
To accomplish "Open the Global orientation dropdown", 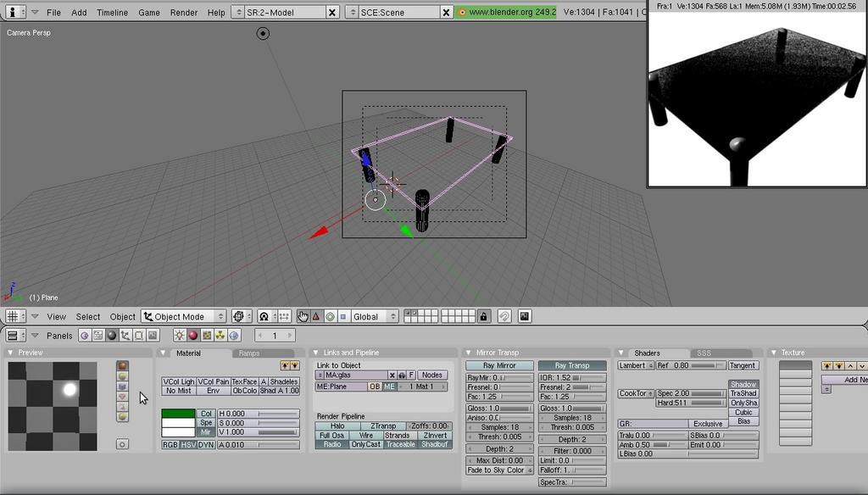I will tap(374, 317).
